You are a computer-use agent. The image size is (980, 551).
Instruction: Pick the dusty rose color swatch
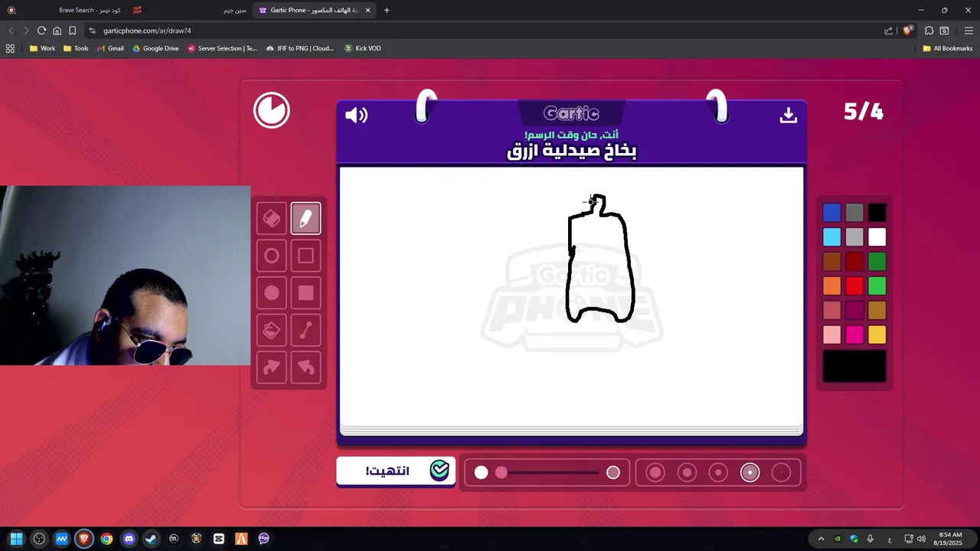pyautogui.click(x=831, y=311)
